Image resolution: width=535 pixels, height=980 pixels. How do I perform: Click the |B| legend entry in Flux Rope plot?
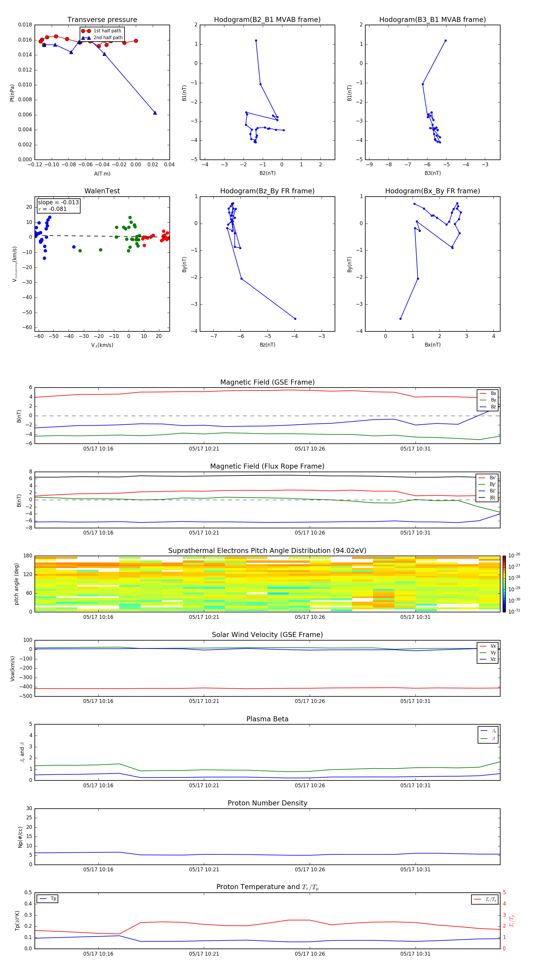point(487,498)
